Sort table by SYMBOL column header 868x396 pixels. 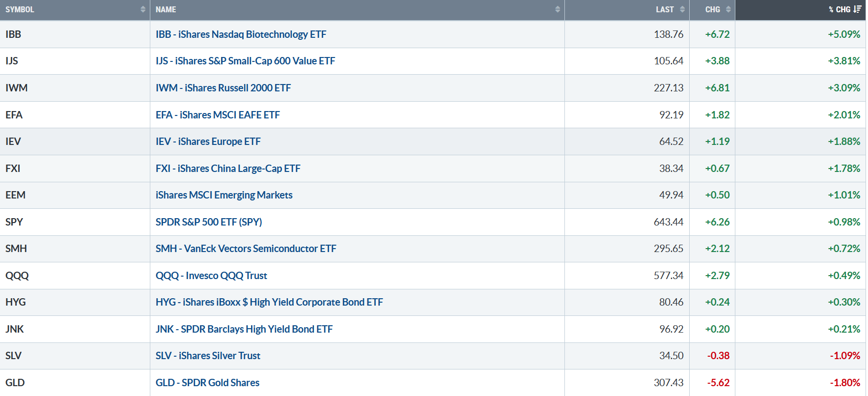coord(20,9)
